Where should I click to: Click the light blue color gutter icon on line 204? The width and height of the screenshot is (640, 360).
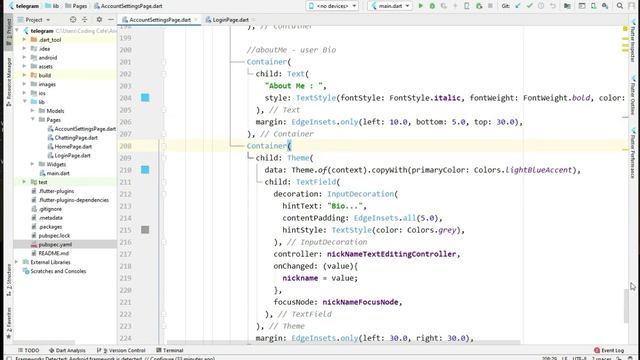click(145, 98)
